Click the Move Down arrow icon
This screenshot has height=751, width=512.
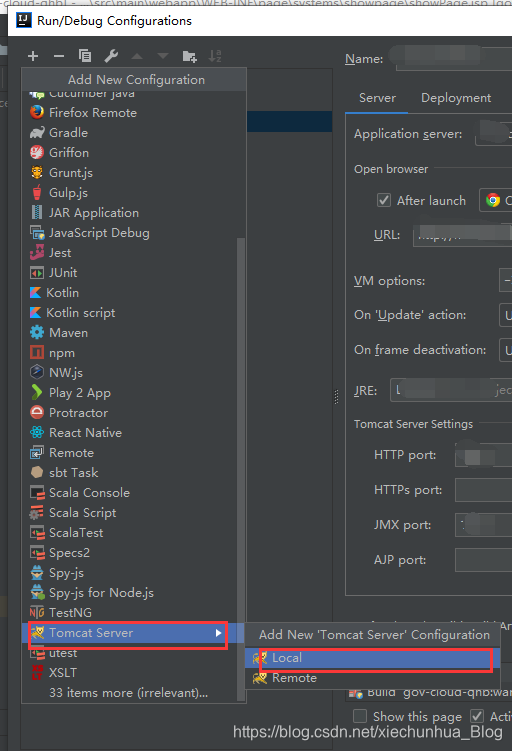(x=163, y=56)
